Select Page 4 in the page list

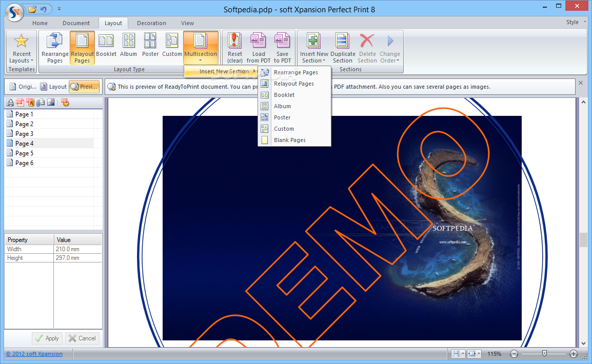[x=49, y=144]
